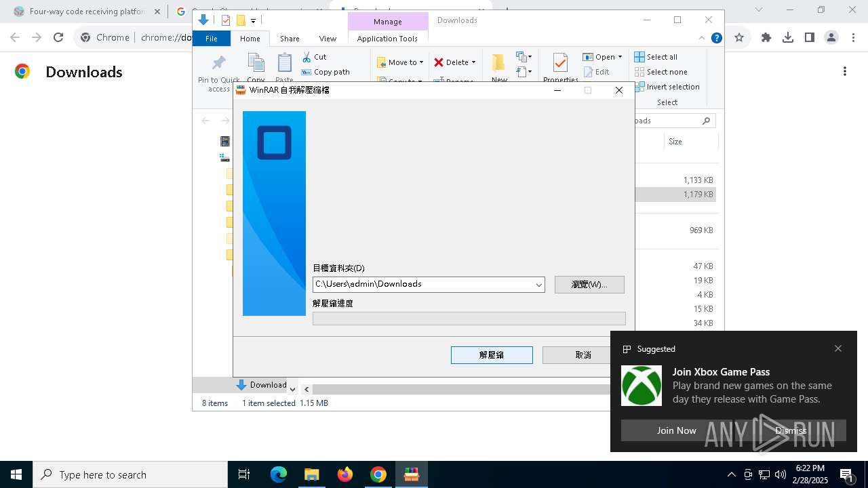Click the Properties checkmark icon

[560, 63]
